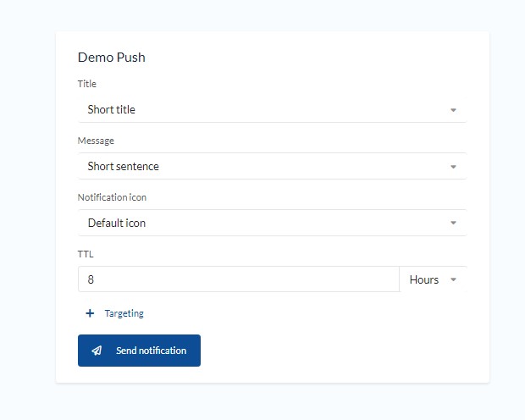Click the Demo Push heading

(112, 58)
